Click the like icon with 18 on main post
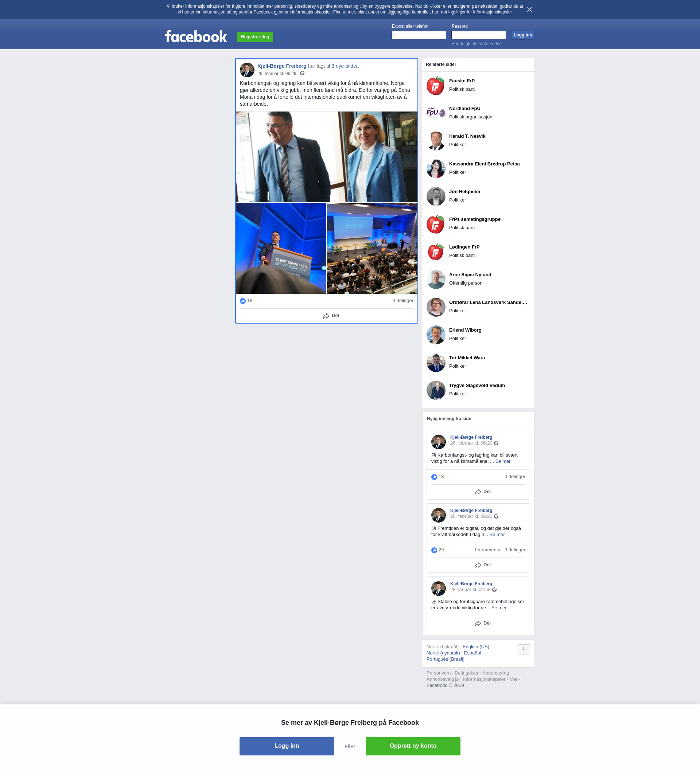This screenshot has width=700, height=770. click(x=243, y=301)
